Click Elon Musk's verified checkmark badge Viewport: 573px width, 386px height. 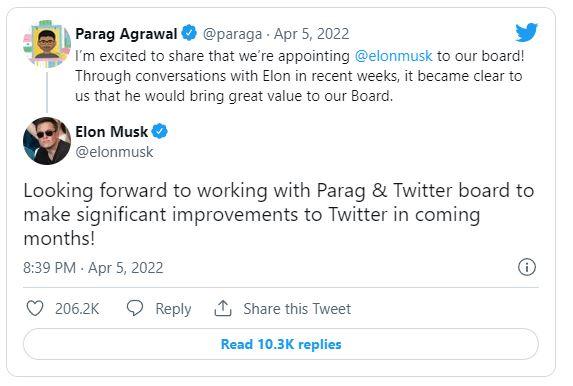point(160,131)
